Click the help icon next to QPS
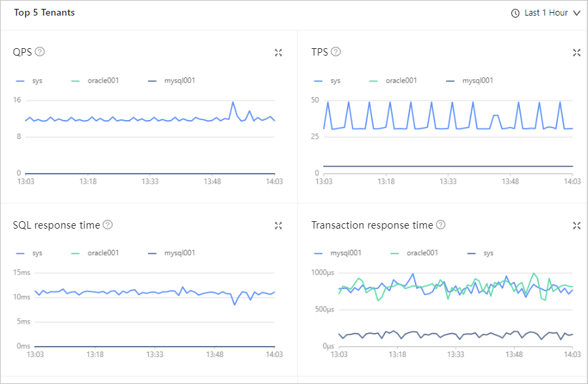The height and width of the screenshot is (384, 588). tap(40, 52)
